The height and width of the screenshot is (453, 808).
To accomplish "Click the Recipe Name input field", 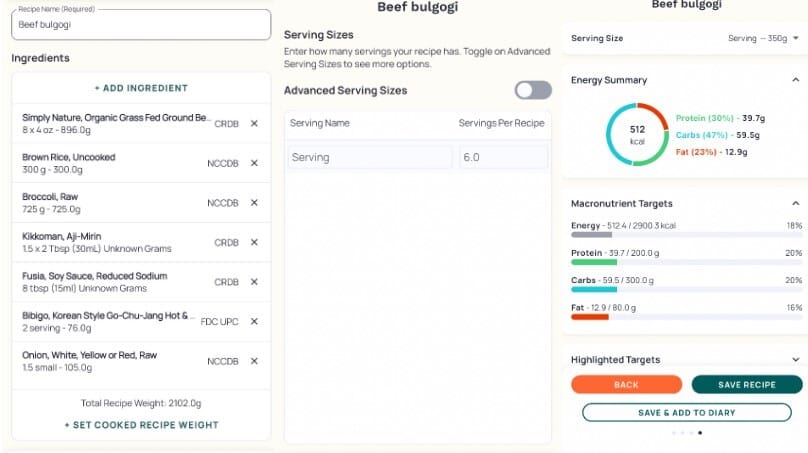I will [x=141, y=25].
